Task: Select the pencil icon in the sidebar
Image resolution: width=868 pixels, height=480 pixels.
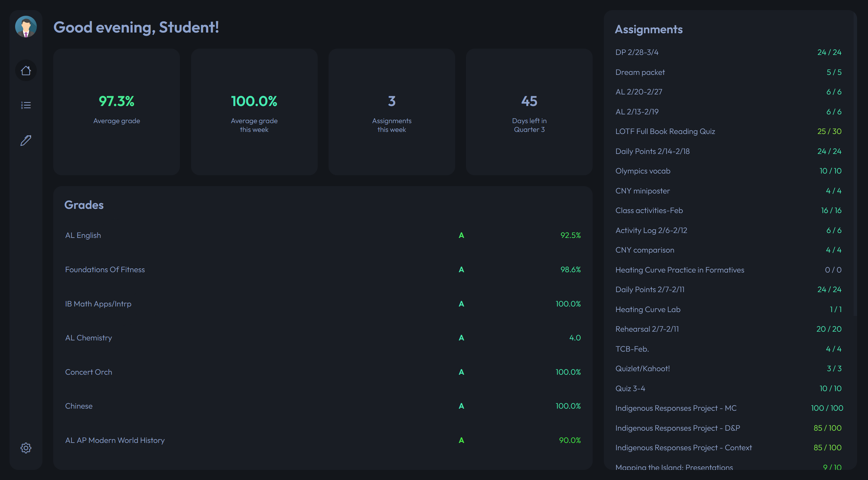Action: click(26, 140)
